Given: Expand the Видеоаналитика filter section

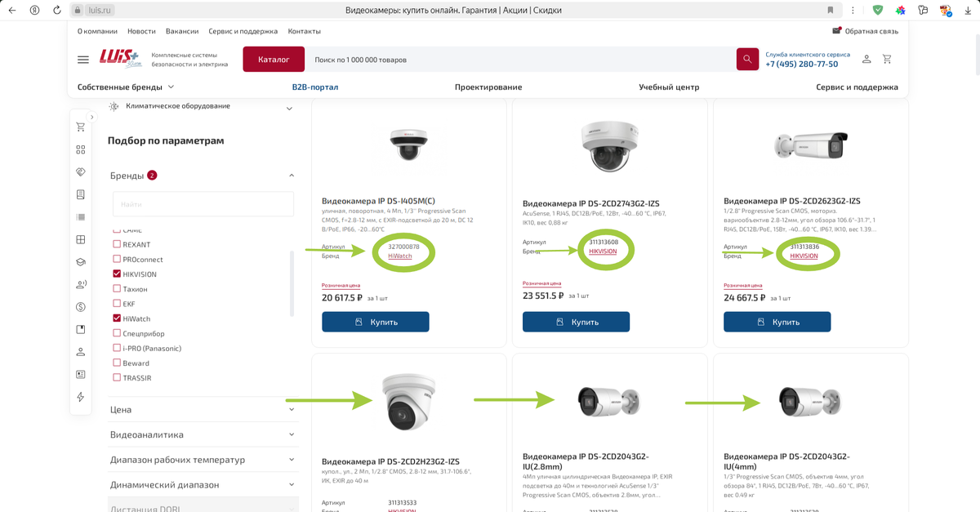Looking at the screenshot, I should [x=201, y=435].
